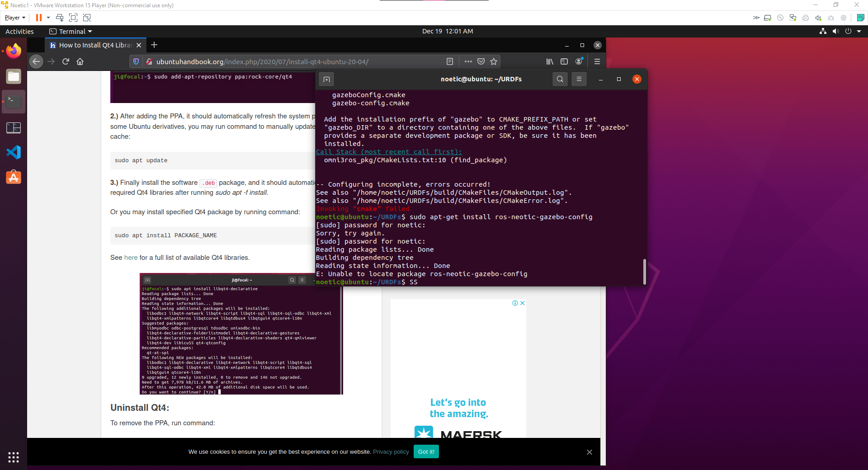Click the insecure connection padlock icon
Viewport: 868px width, 470px height.
click(149, 61)
